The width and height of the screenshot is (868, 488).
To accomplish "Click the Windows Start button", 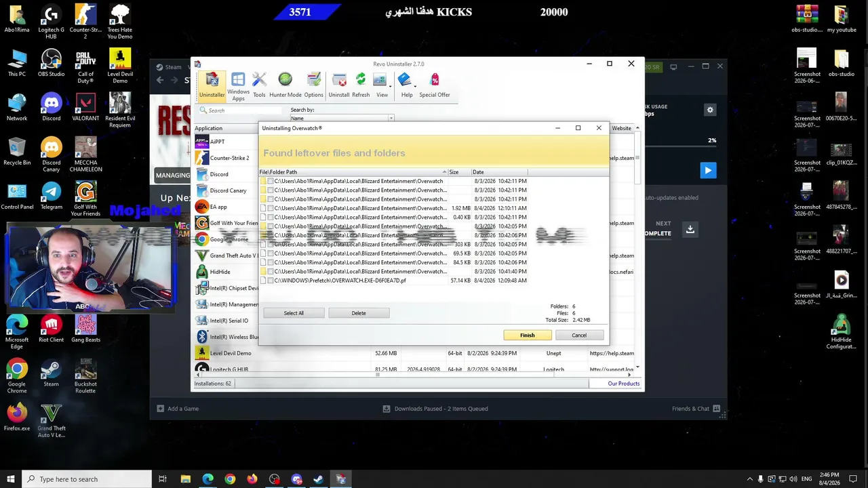I will 10,479.
